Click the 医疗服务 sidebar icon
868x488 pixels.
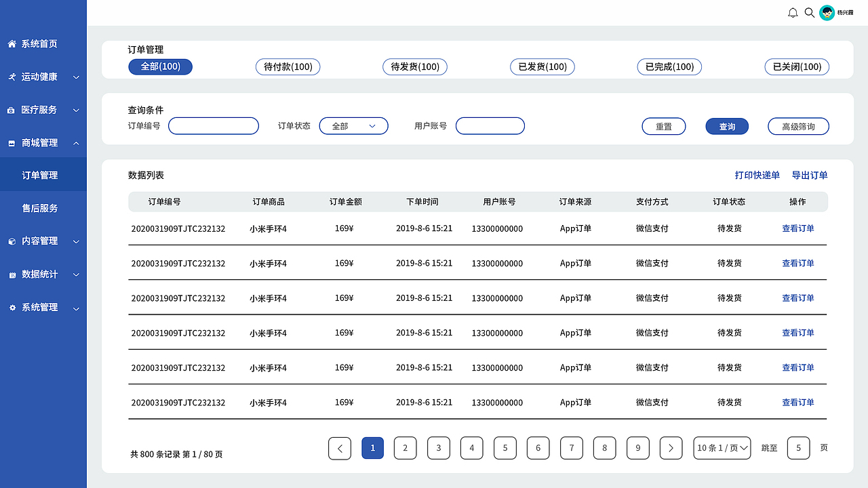10,109
